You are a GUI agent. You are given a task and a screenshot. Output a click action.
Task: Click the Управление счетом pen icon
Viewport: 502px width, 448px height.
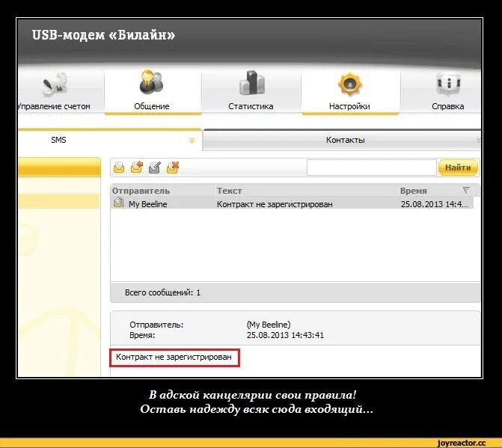point(55,85)
